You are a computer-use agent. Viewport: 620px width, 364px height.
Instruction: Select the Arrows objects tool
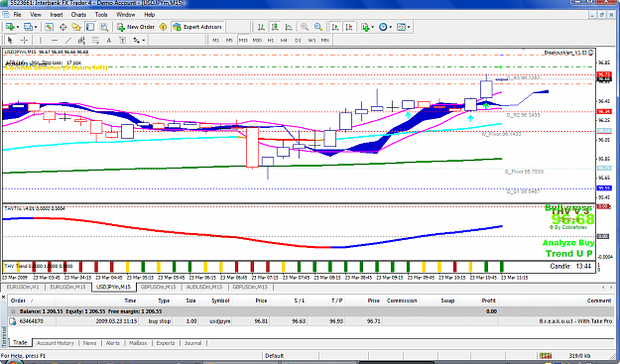[137, 40]
